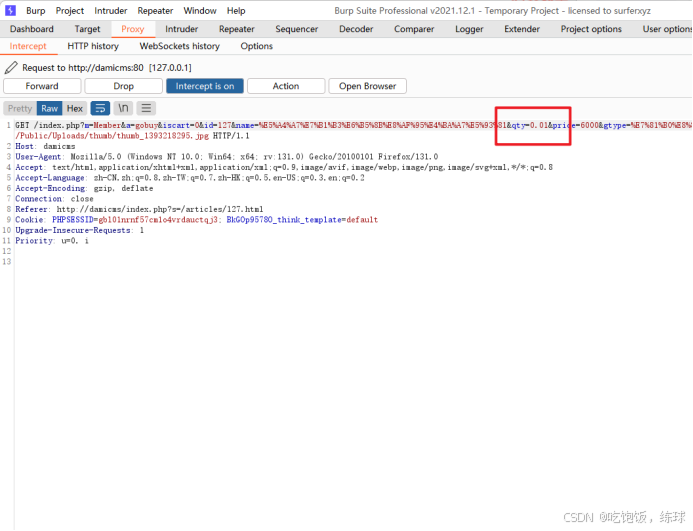The image size is (693, 531).
Task: Toggle the Intercept is on button
Action: tap(205, 86)
